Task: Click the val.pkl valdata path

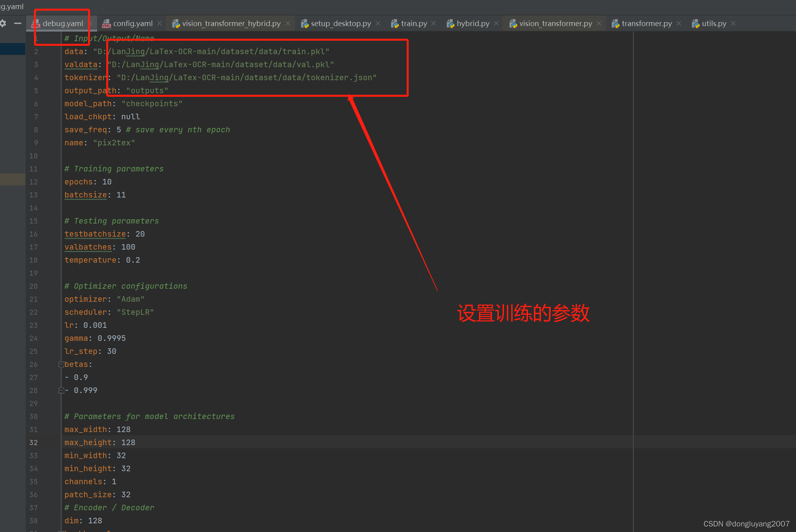Action: coord(221,65)
